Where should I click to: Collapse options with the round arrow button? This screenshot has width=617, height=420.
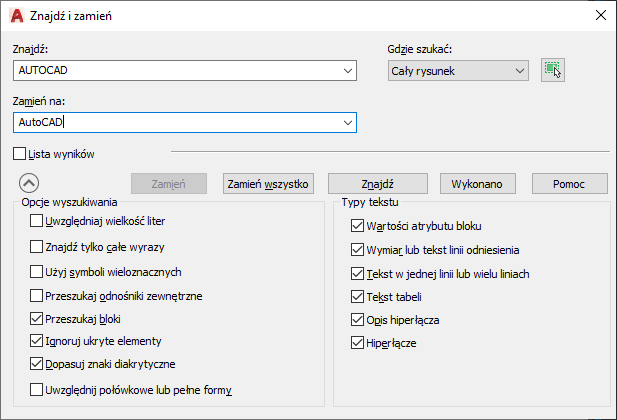point(30,183)
